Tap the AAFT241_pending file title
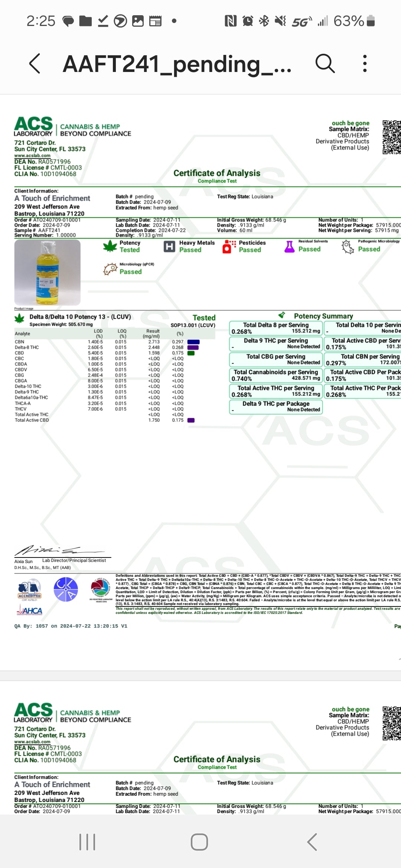Viewport: 401px width, 868px height. coord(177,64)
